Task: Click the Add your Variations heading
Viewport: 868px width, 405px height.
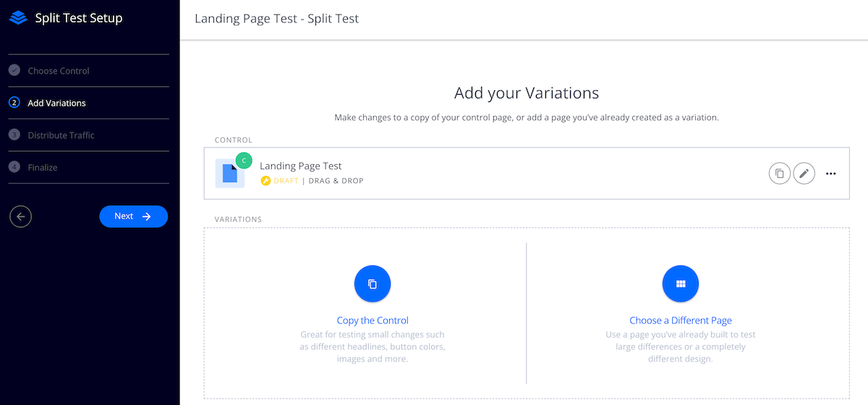Action: (x=527, y=93)
